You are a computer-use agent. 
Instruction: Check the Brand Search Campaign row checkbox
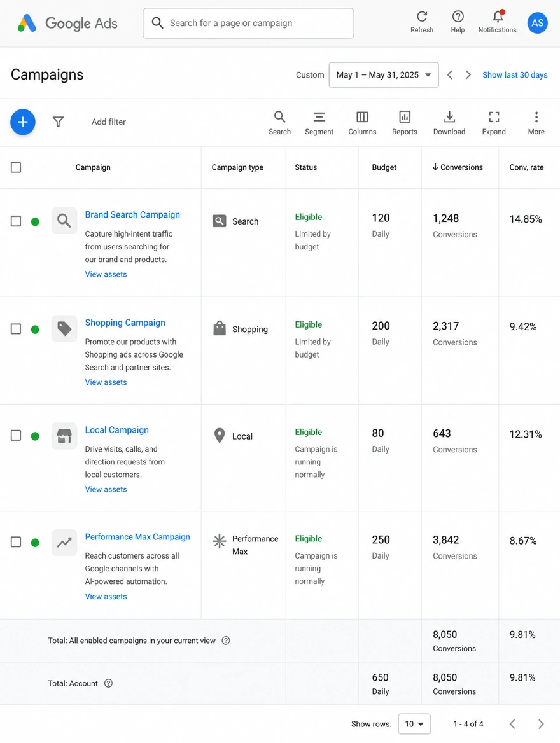coord(16,221)
